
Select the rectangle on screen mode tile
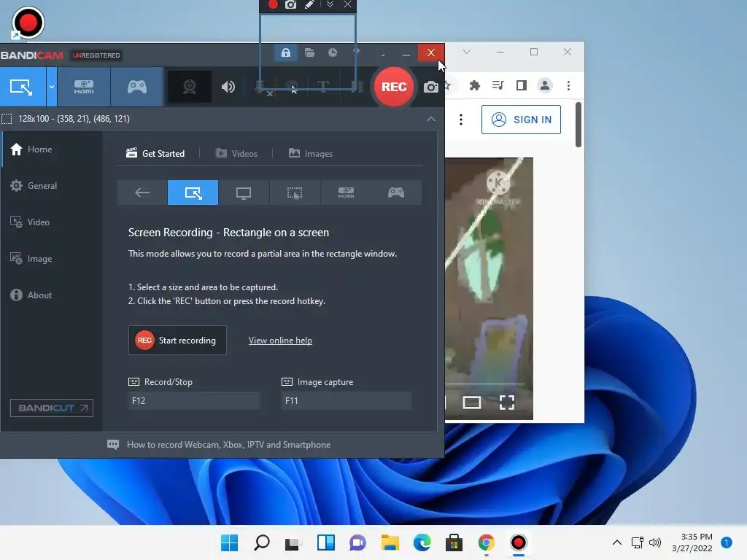pos(193,192)
